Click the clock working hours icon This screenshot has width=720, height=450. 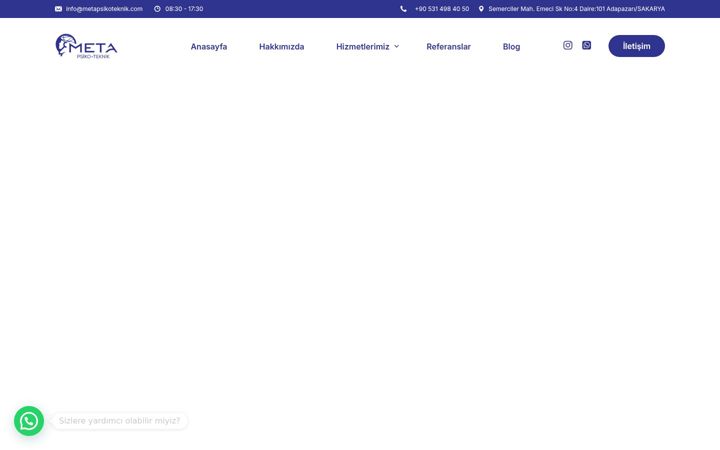point(157,9)
